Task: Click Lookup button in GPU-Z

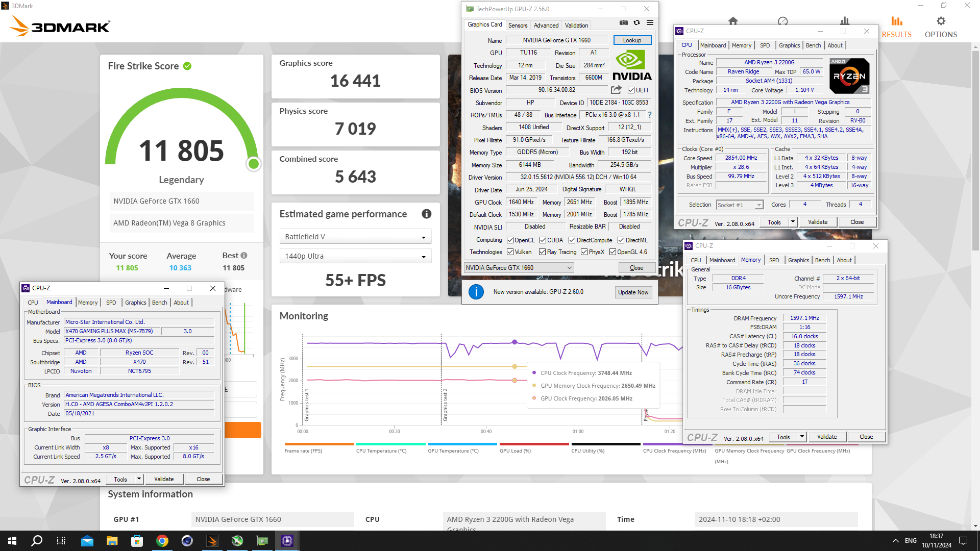Action: coord(632,40)
